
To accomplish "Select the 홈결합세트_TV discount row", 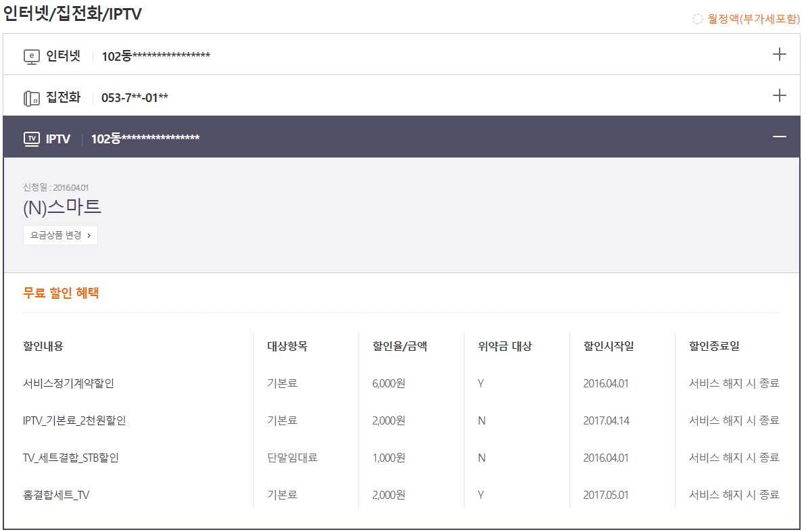I will (56, 495).
